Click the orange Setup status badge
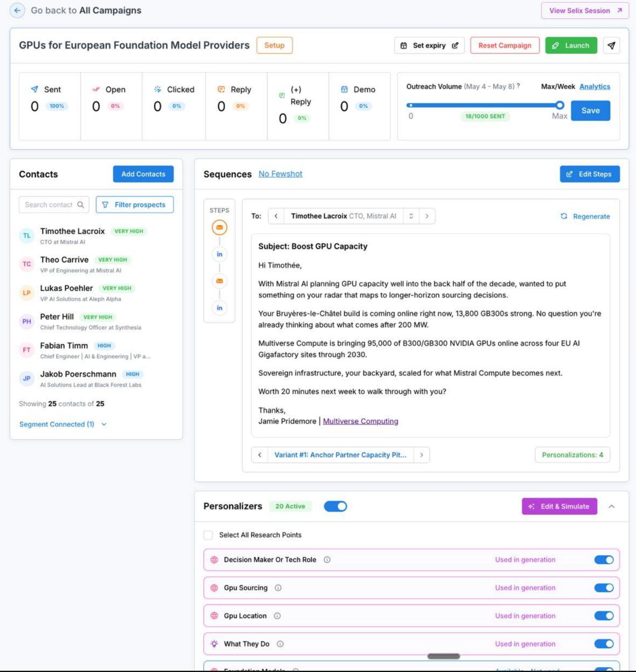Screen dimensions: 636x672 pyautogui.click(x=274, y=45)
